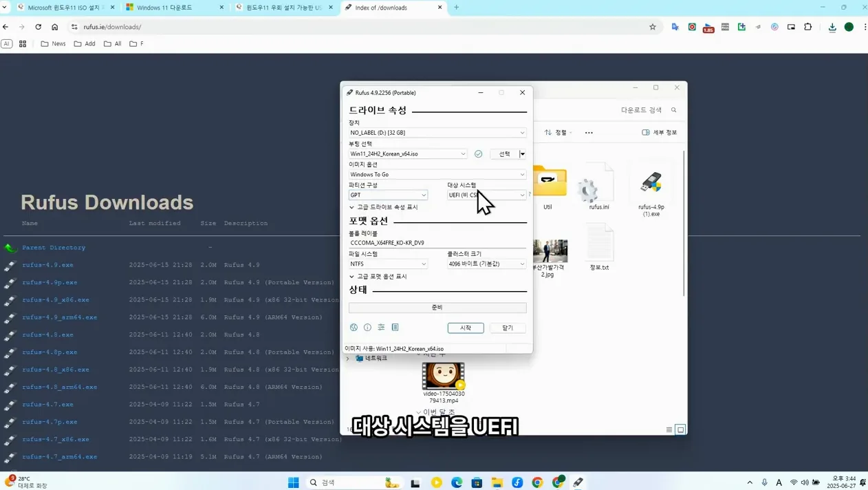Screen dimensions: 868x490
Task: Click the ISO checksum checkmark icon
Action: pos(478,154)
